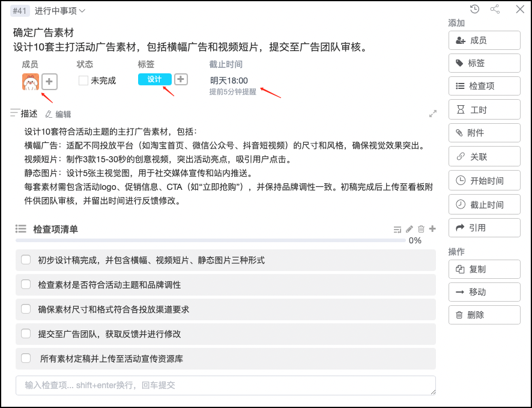Click the share icon at top right
This screenshot has width=532, height=408.
495,9
